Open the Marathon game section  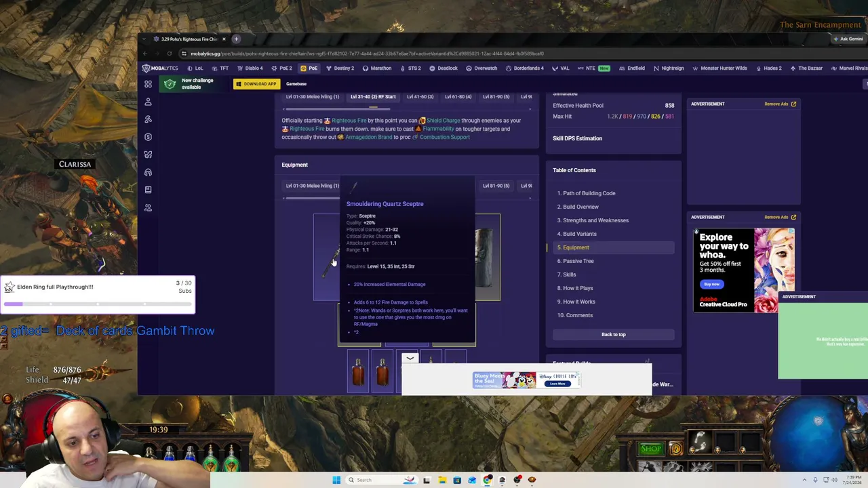(377, 68)
